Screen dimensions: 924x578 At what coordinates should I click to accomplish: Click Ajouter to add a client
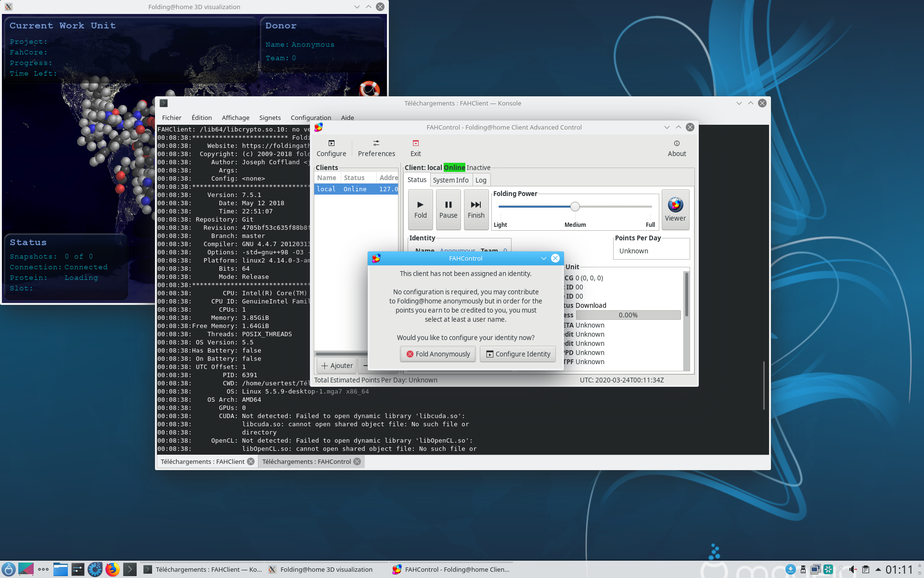pos(336,366)
